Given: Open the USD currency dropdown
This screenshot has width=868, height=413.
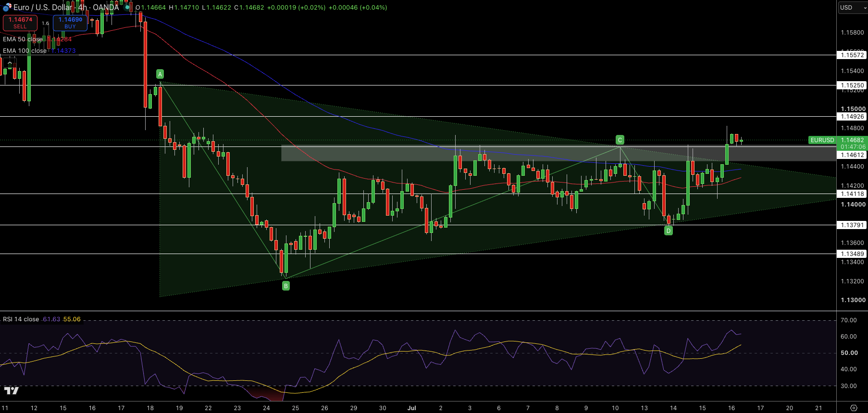Looking at the screenshot, I should click(x=853, y=8).
